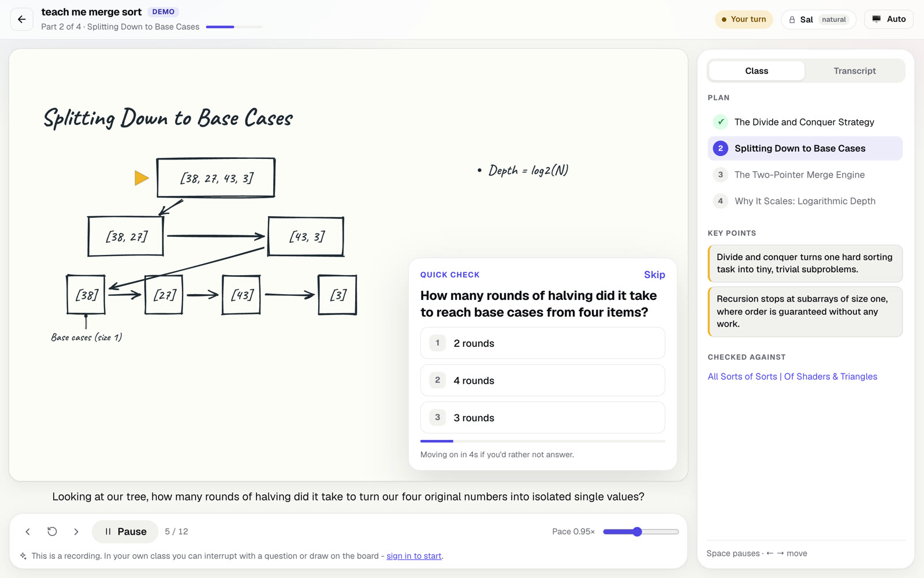The image size is (924, 578).
Task: Open the All Sorts of Sorts source link
Action: coord(792,376)
